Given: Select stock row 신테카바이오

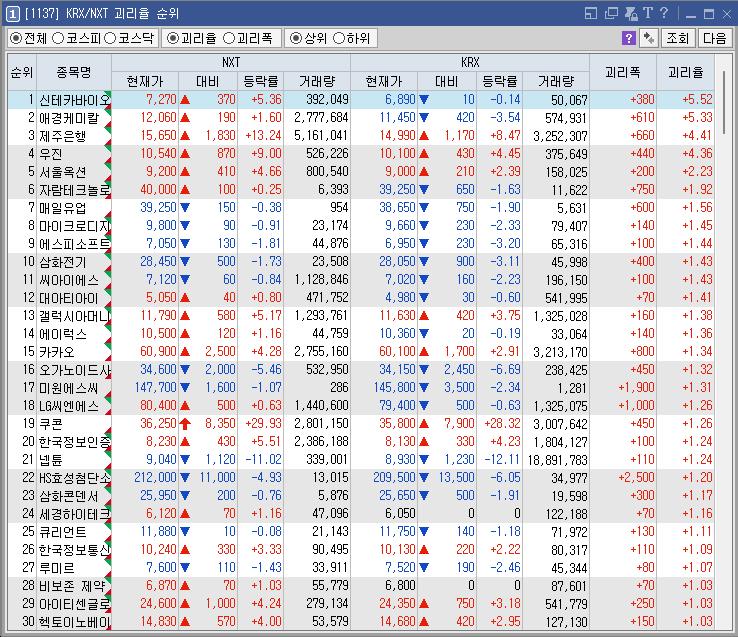Looking at the screenshot, I should coord(361,99).
